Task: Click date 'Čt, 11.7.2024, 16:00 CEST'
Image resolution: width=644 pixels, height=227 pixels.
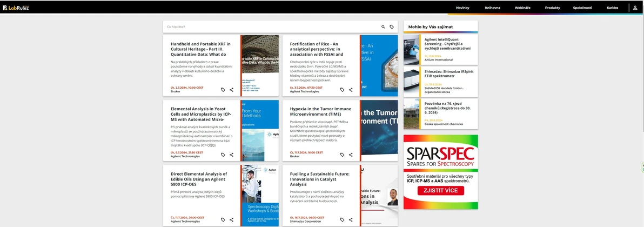Action: pyautogui.click(x=306, y=152)
